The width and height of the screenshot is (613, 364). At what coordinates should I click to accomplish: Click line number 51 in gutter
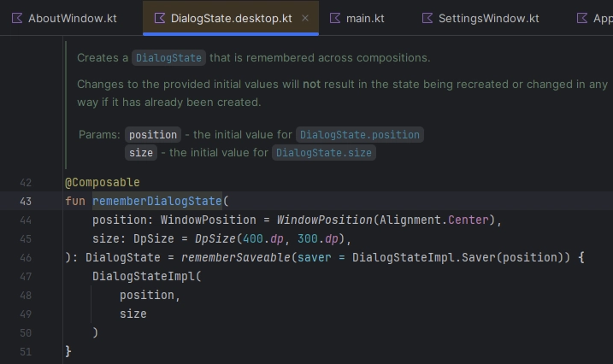pos(26,351)
